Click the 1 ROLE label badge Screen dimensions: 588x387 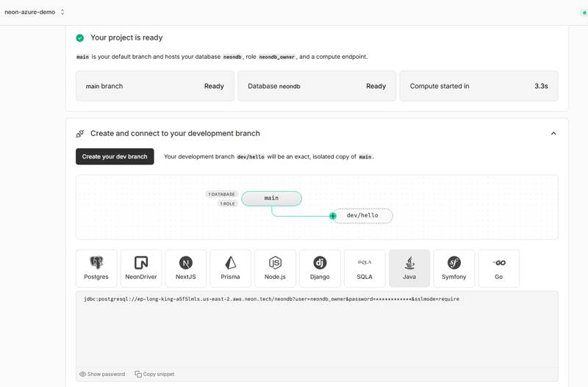pyautogui.click(x=228, y=204)
